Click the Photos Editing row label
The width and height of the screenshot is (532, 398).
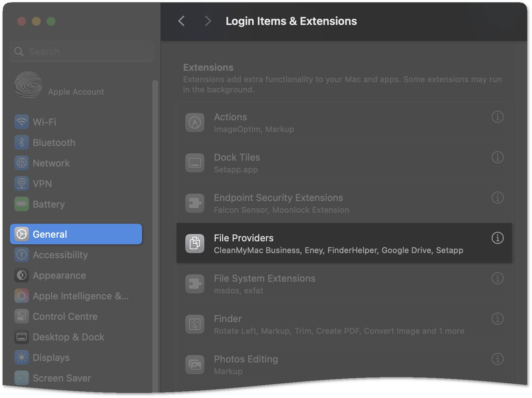click(x=246, y=359)
